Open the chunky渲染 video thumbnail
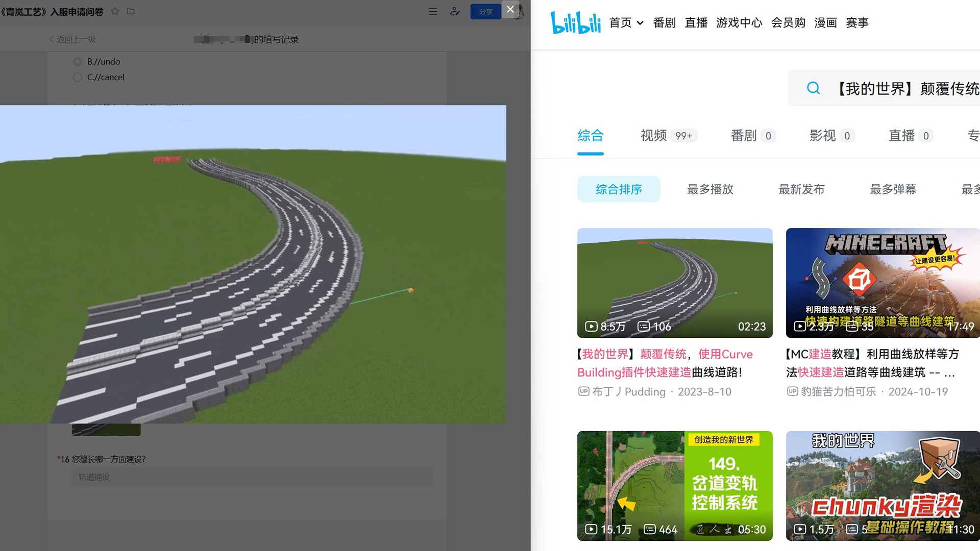The height and width of the screenshot is (551, 980). tap(883, 486)
